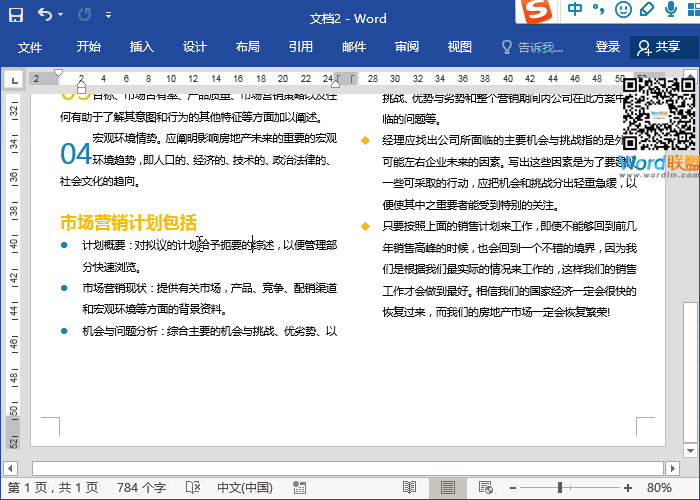Screen dimensions: 700x500
Task: Click the 共享 (Share) button
Action: click(x=660, y=47)
